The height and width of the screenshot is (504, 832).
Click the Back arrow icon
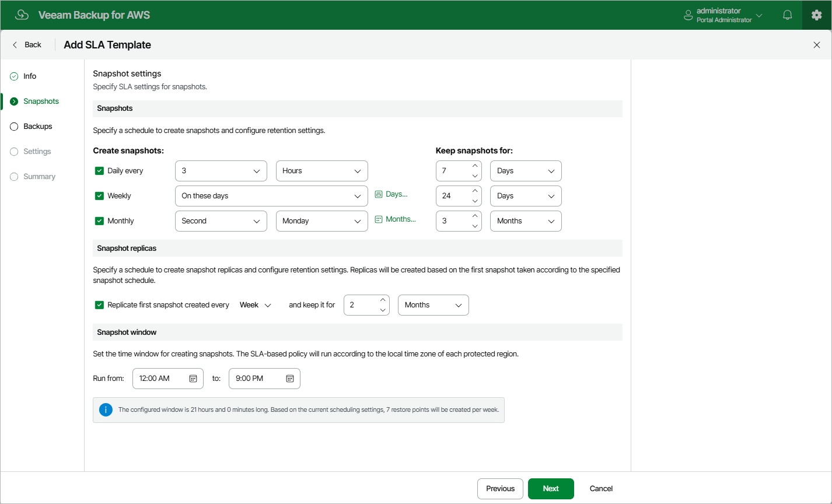coord(15,45)
